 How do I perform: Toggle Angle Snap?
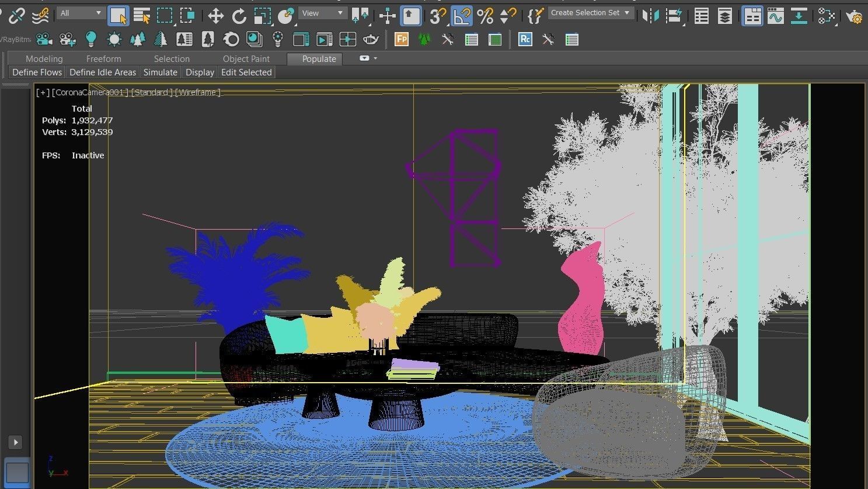tap(462, 16)
